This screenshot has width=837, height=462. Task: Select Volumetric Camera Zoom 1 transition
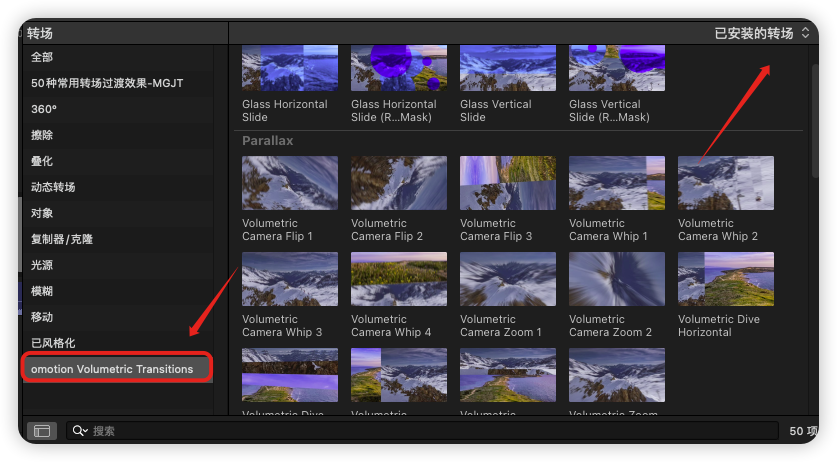click(508, 279)
